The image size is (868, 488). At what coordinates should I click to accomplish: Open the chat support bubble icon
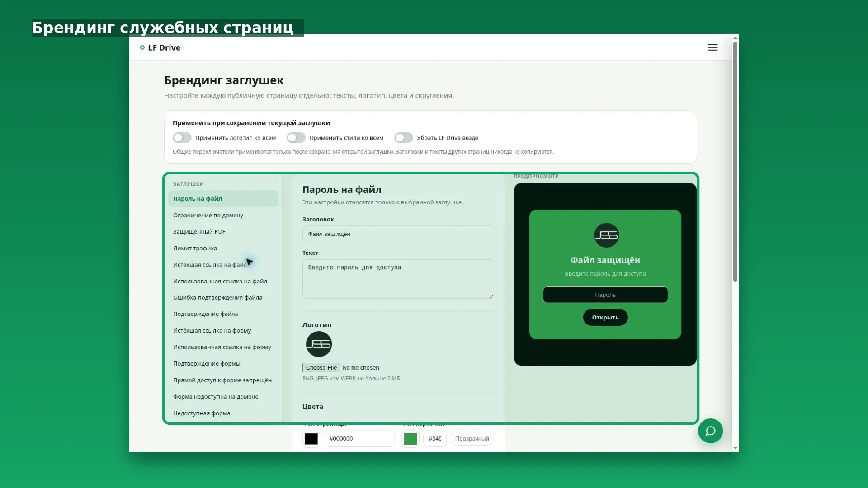[710, 431]
